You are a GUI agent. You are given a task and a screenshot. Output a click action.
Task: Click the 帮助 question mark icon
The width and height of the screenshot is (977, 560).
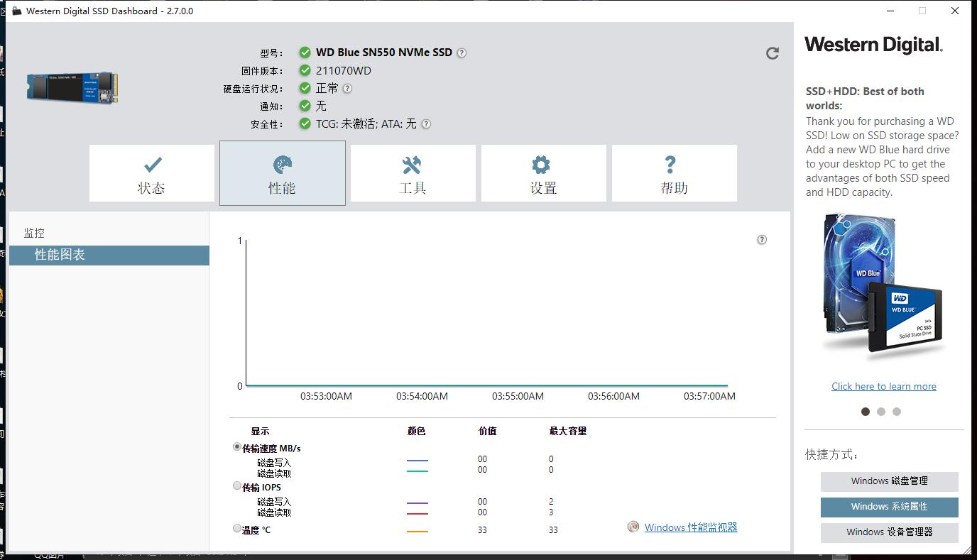click(674, 164)
